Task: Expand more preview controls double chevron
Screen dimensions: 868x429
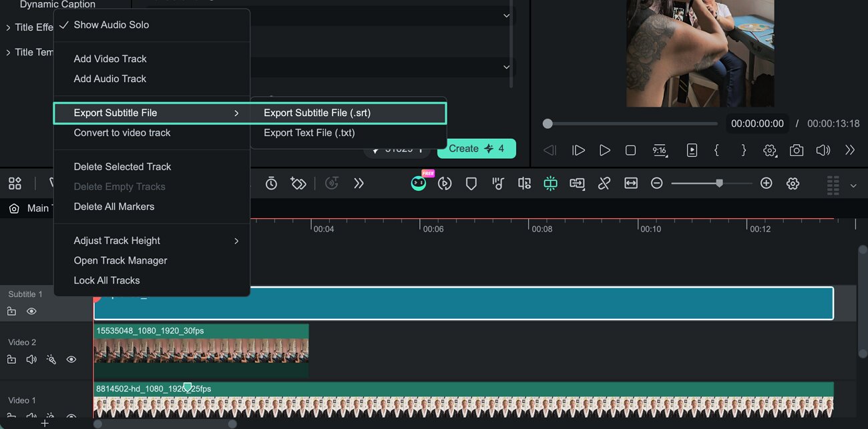Action: (850, 151)
